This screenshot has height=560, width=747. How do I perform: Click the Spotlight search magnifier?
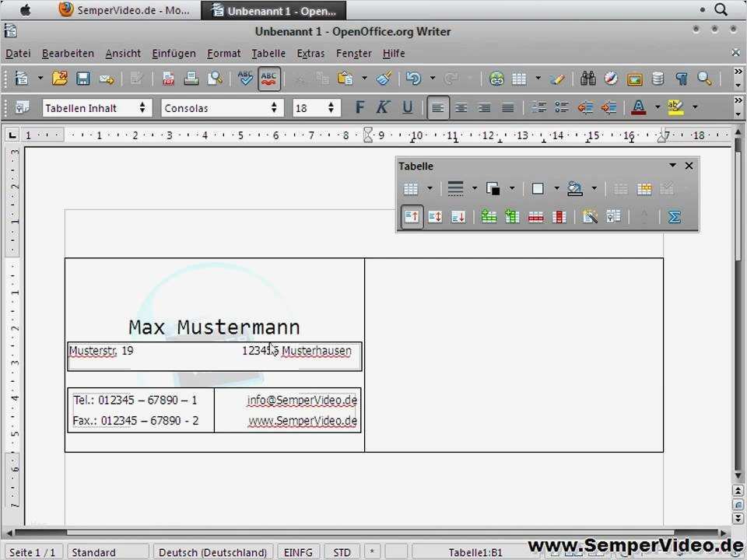coord(722,9)
